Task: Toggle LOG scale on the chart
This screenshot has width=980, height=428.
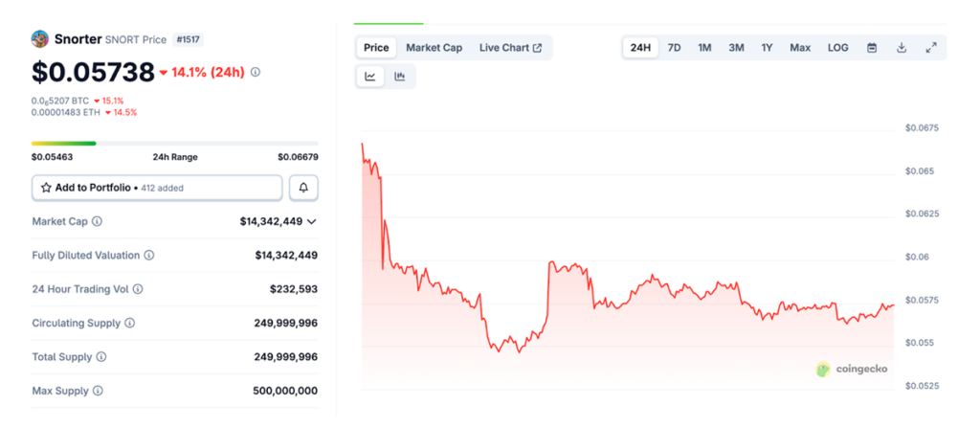Action: (837, 48)
